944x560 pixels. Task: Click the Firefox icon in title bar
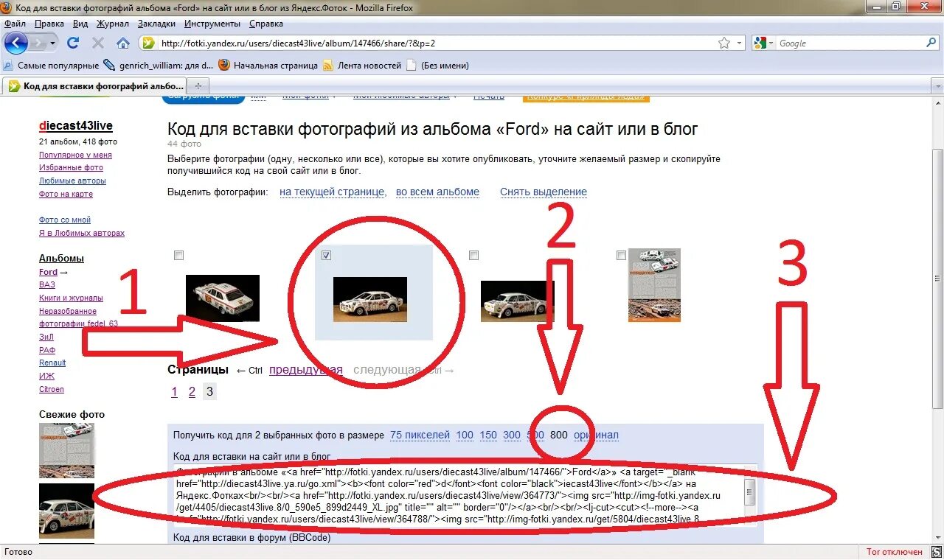pyautogui.click(x=7, y=7)
